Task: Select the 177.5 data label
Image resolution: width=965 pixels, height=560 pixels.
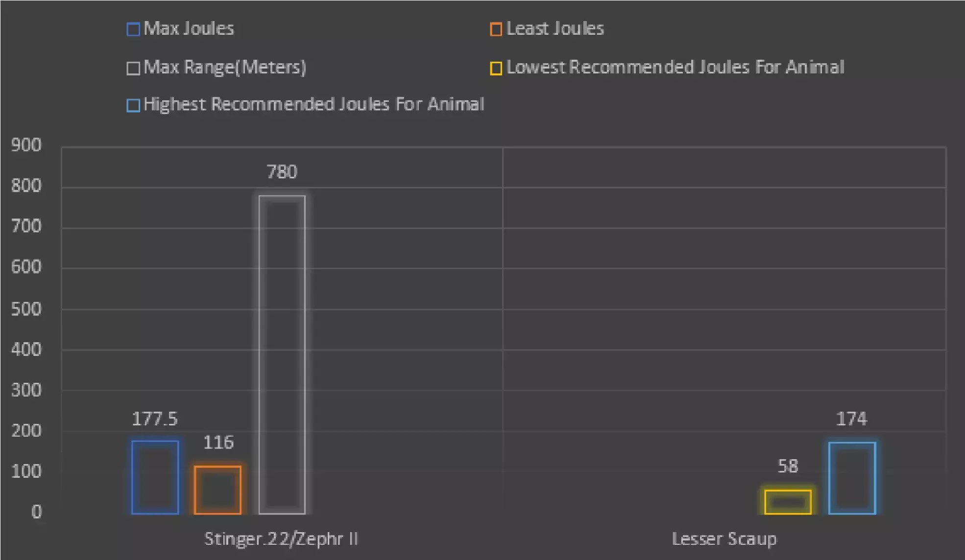Action: click(x=155, y=419)
